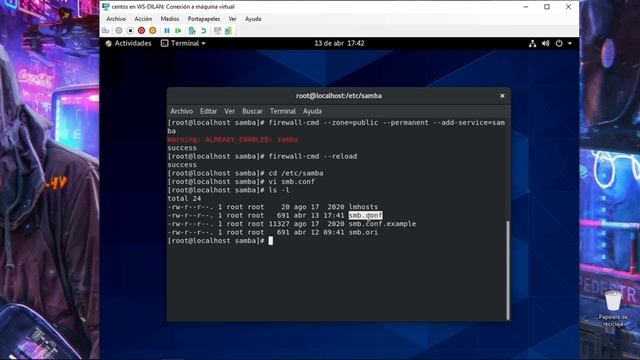The width and height of the screenshot is (640, 360).
Task: Create a checkpoint with toolbar icon
Action: tap(192, 31)
